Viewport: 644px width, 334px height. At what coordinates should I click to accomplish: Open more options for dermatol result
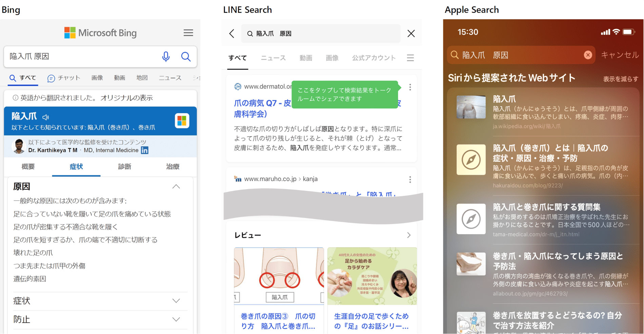click(x=410, y=87)
